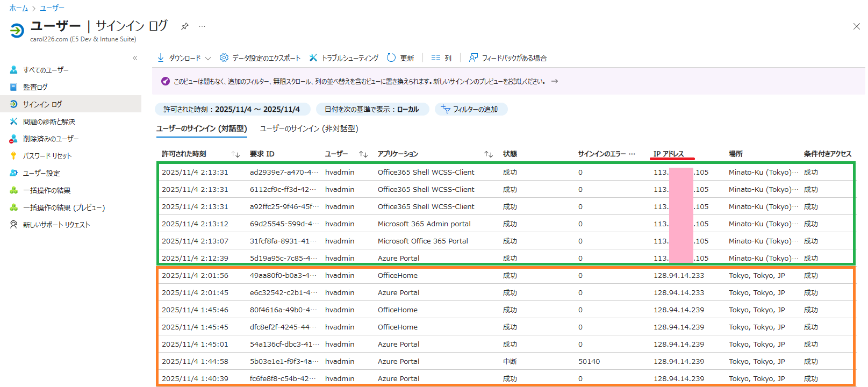Viewport: 868px width, 387px height.
Task: Click the 監査ログ book icon
Action: pyautogui.click(x=13, y=87)
